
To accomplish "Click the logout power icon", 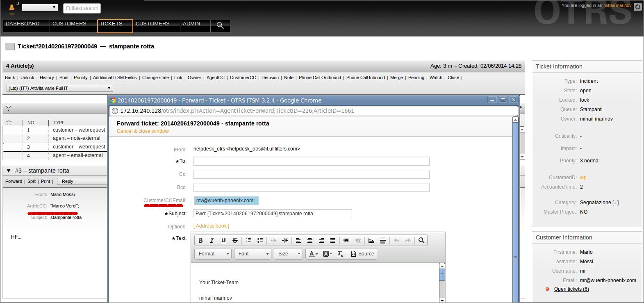I will [638, 7].
